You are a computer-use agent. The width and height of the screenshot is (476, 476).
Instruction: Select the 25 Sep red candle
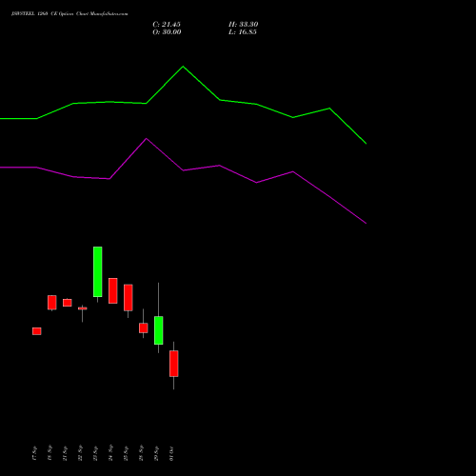pyautogui.click(x=129, y=297)
